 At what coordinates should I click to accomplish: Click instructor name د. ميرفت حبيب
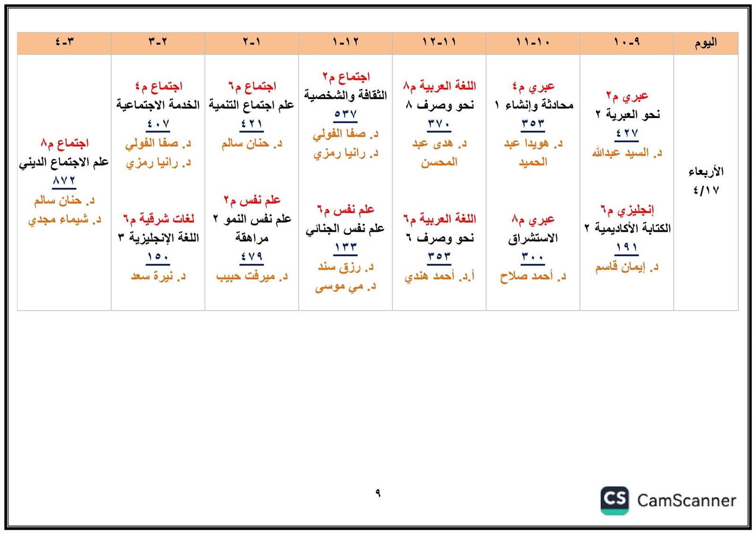251,276
